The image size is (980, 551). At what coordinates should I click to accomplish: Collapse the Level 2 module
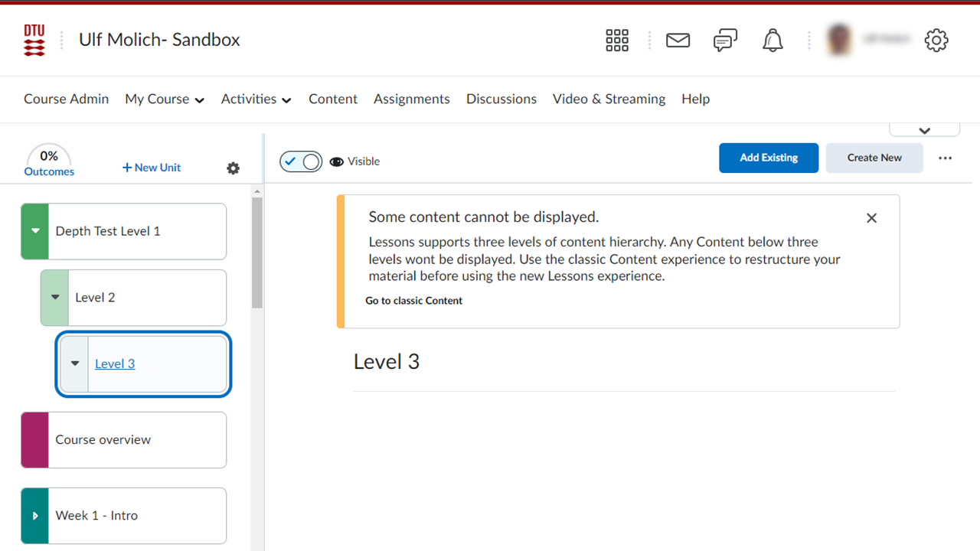(54, 298)
